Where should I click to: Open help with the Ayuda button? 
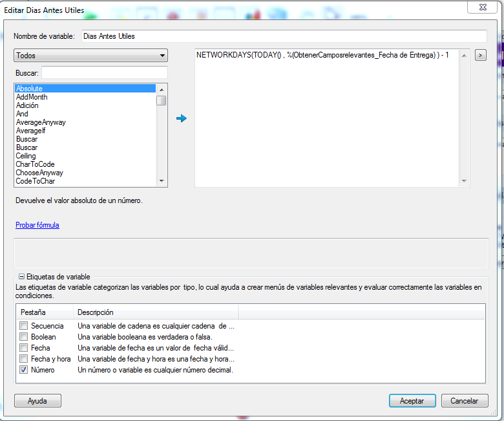(37, 401)
